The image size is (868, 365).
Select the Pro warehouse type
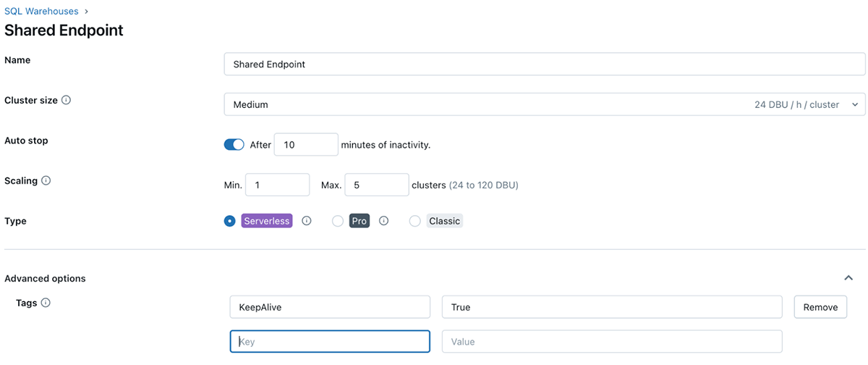(x=338, y=221)
